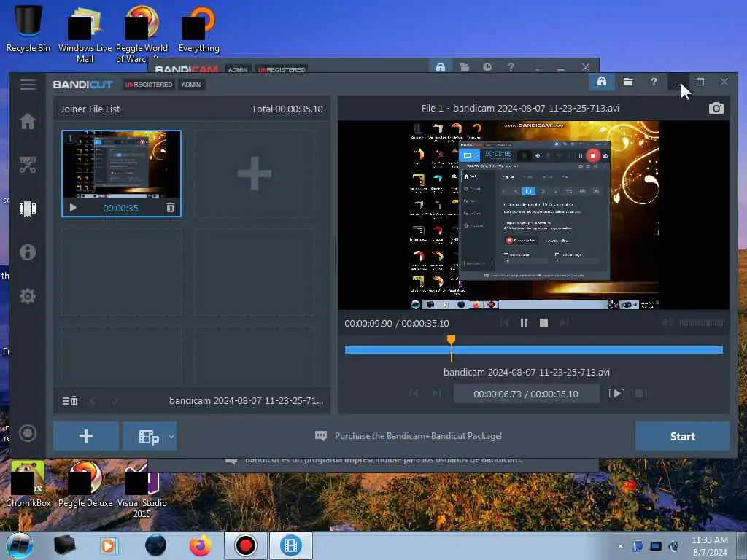Screen dimensions: 747x560
Task: Stop the video preview
Action: 543,323
